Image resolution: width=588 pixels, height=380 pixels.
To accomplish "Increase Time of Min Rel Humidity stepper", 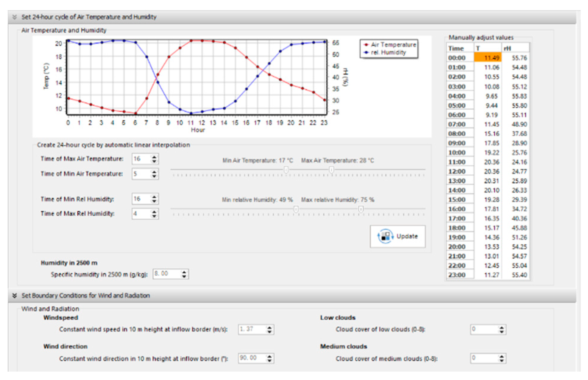I will pyautogui.click(x=154, y=197).
